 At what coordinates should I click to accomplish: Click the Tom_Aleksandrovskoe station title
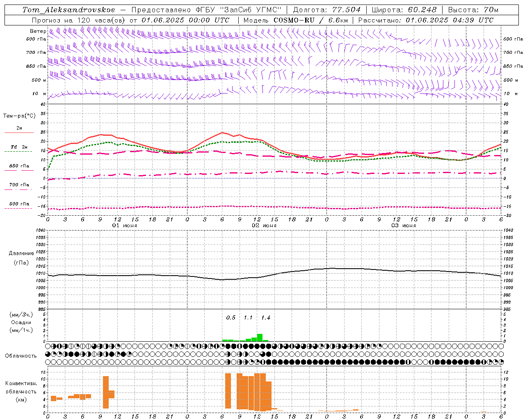(69, 10)
